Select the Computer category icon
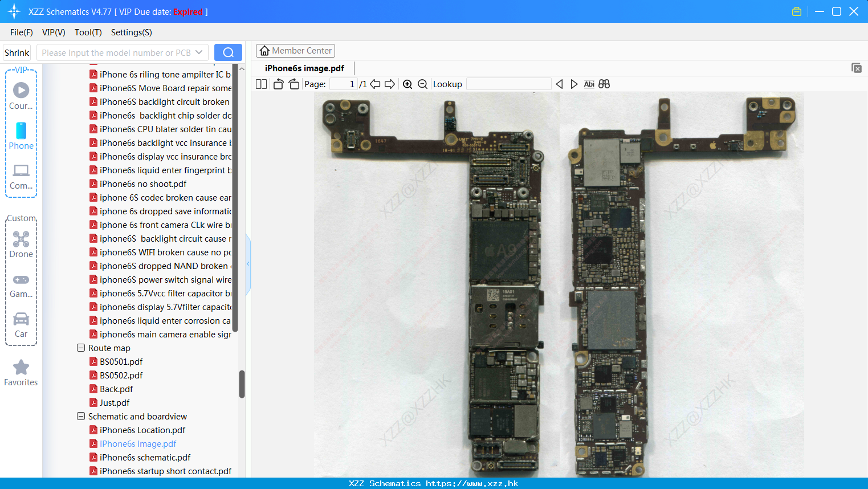868x489 pixels. tap(21, 170)
